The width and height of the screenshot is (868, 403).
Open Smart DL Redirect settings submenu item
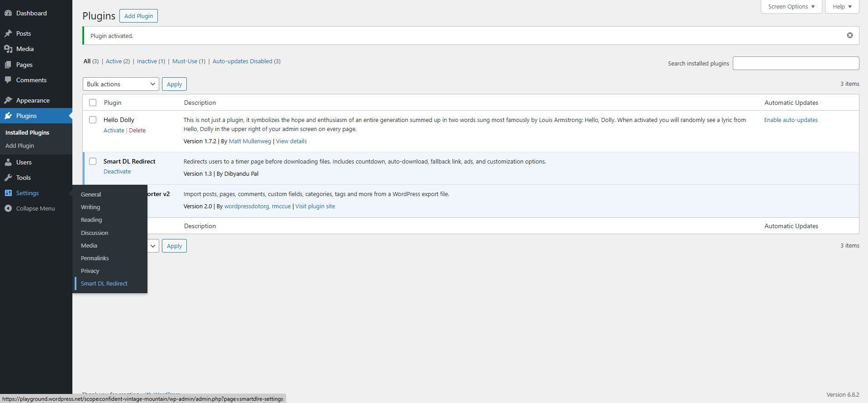pyautogui.click(x=104, y=284)
